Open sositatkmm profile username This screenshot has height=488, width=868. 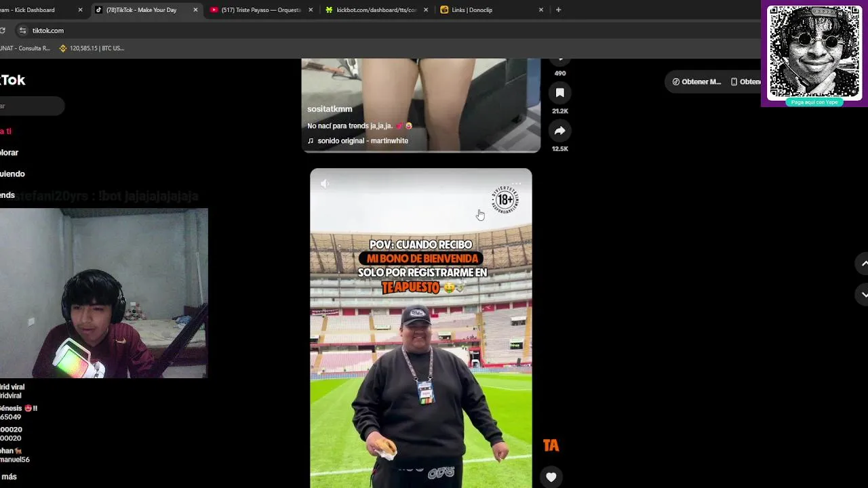point(330,109)
